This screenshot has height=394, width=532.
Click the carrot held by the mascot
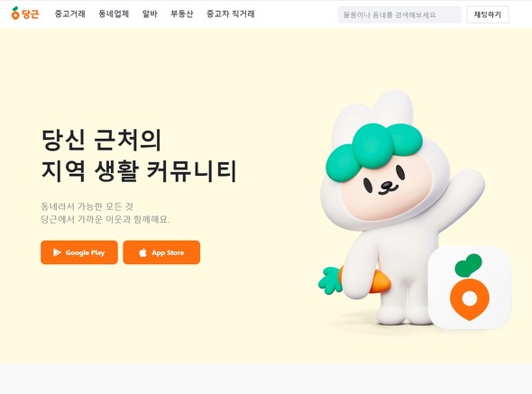tap(354, 280)
